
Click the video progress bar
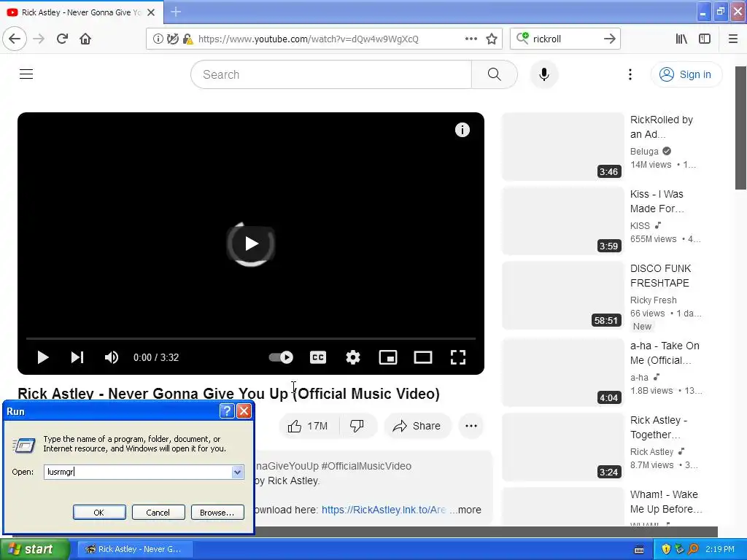click(x=251, y=338)
